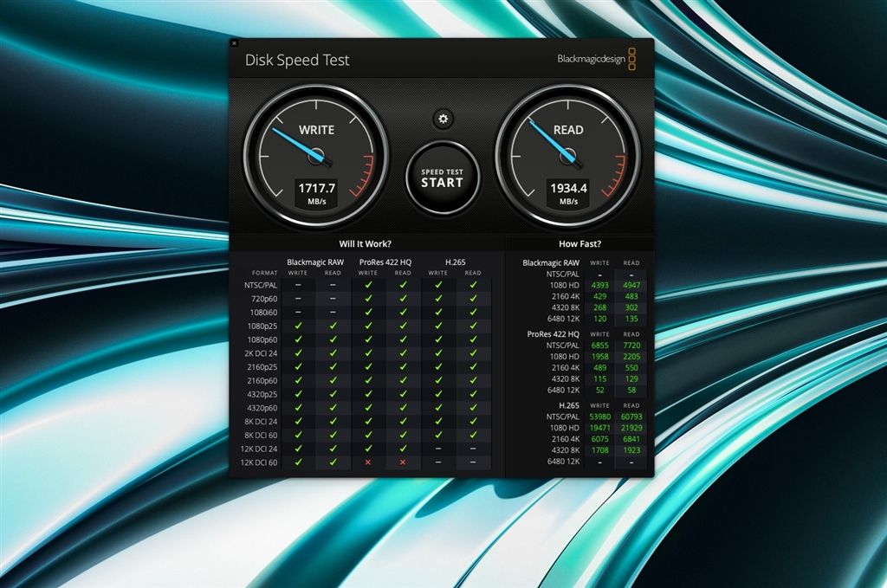
Task: Select the 60793 read value
Action: (631, 417)
